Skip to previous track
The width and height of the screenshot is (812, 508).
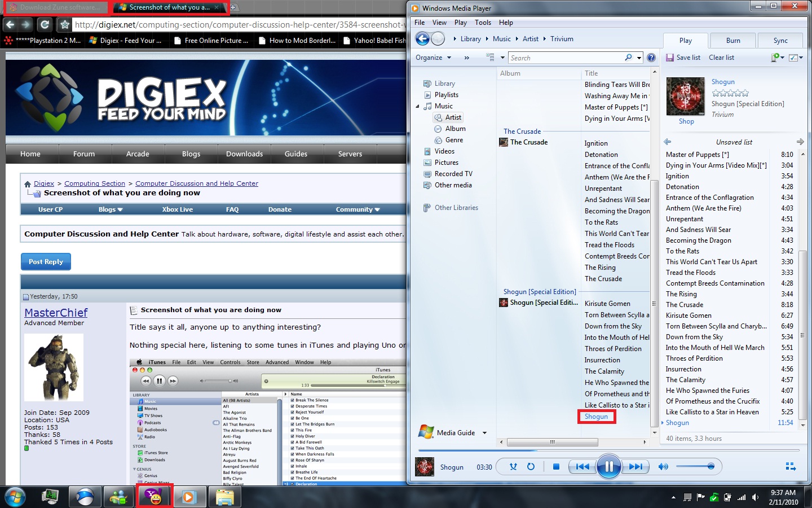[x=582, y=467]
